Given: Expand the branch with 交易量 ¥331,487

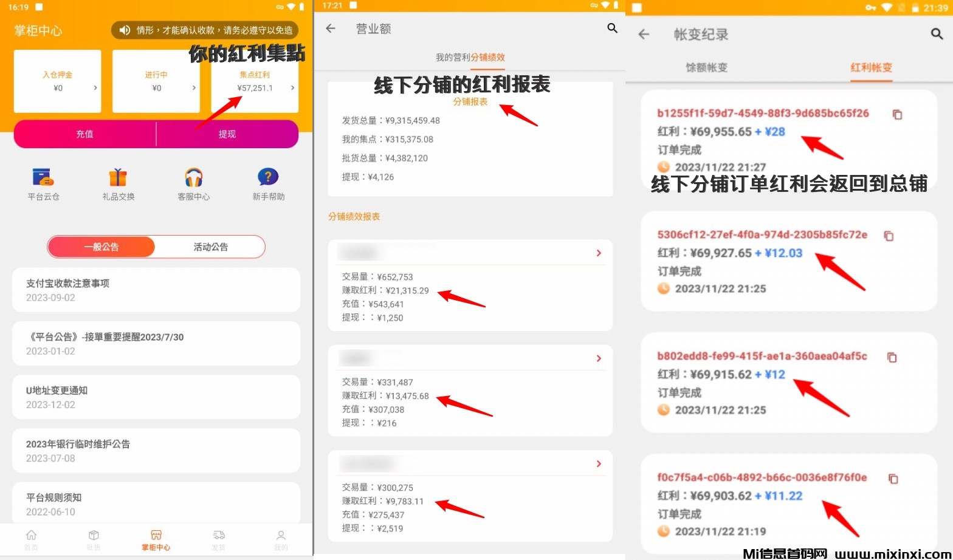Looking at the screenshot, I should point(598,358).
